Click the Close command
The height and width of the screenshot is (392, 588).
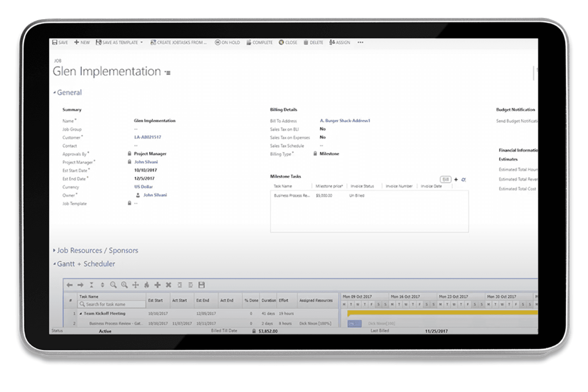tap(288, 42)
